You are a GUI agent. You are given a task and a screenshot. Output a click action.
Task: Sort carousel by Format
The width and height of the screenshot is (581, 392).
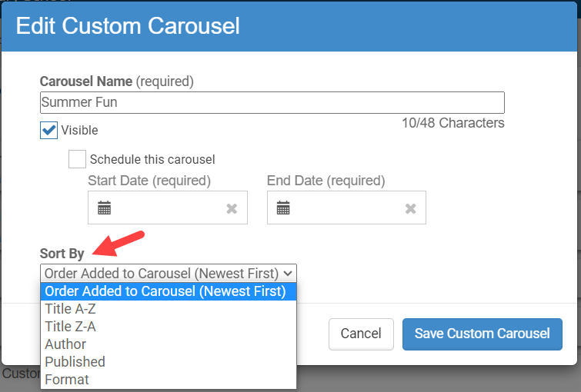(67, 380)
